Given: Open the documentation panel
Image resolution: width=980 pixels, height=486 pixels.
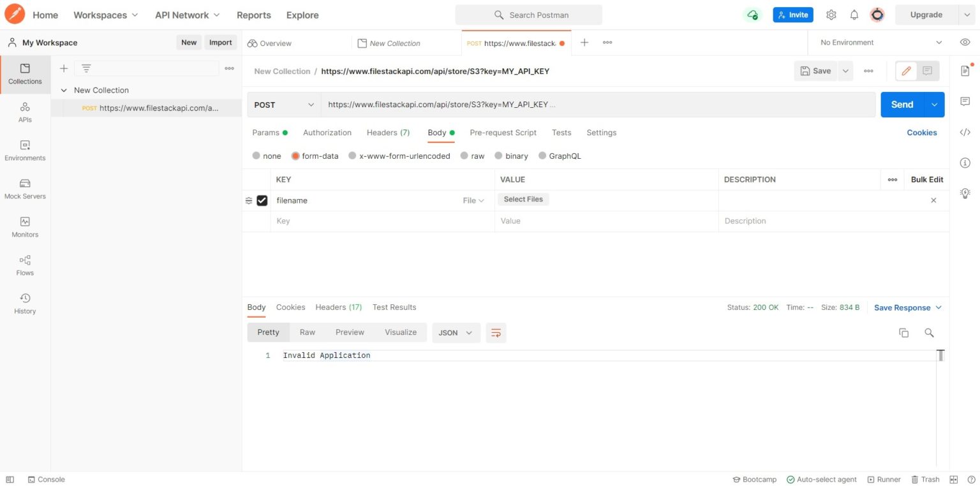Looking at the screenshot, I should click(965, 71).
